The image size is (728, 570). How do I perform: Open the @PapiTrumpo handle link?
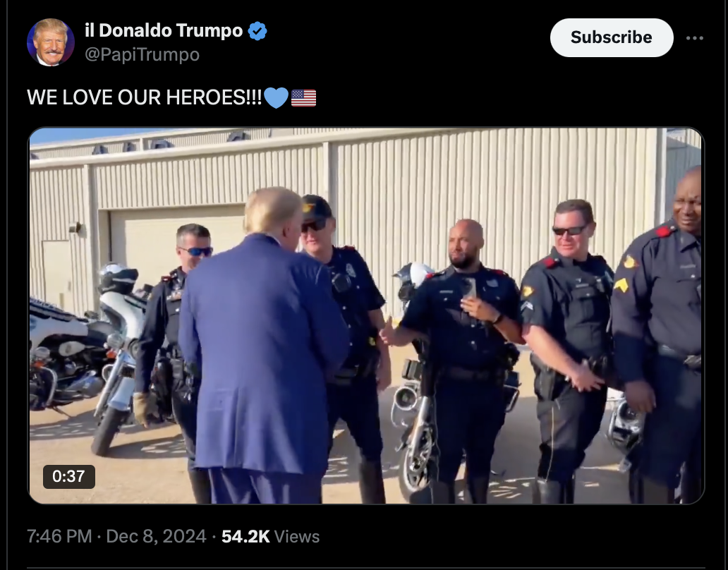[142, 55]
